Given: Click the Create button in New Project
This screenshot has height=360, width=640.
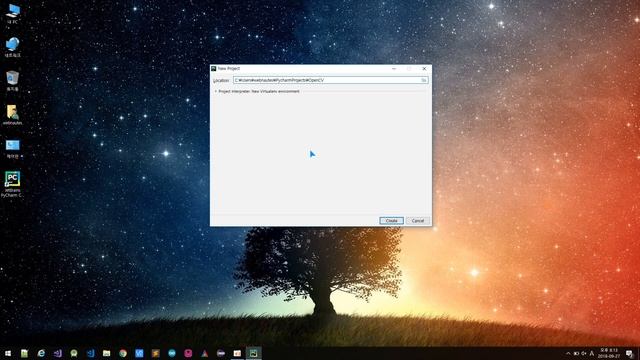Looking at the screenshot, I should (x=391, y=220).
